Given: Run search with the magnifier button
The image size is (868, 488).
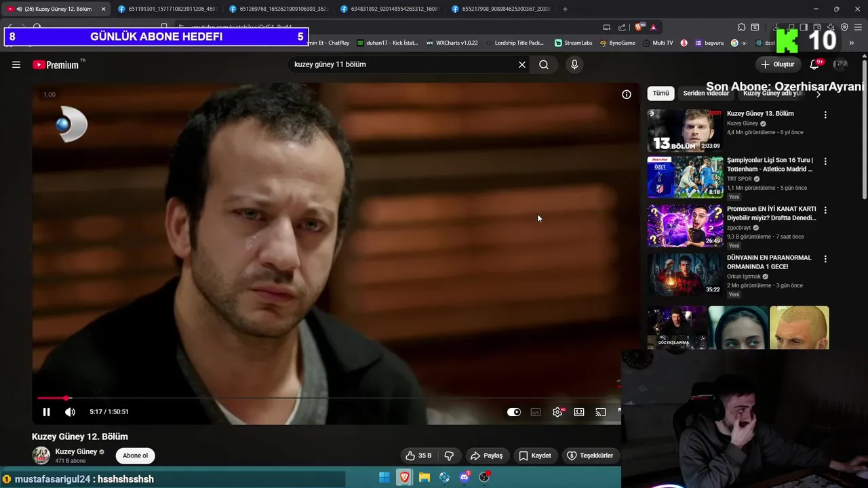Looking at the screenshot, I should click(x=544, y=64).
